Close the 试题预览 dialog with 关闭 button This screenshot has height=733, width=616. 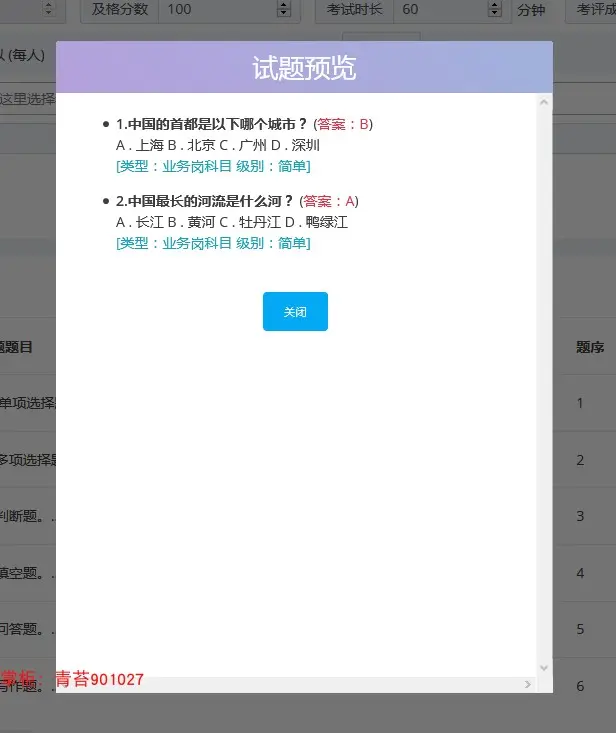point(295,311)
